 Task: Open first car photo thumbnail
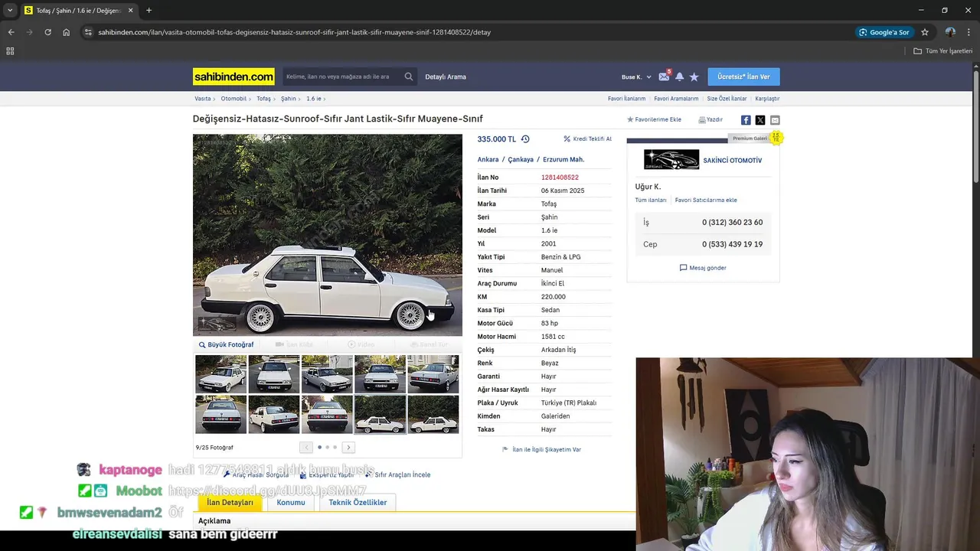[x=221, y=373]
